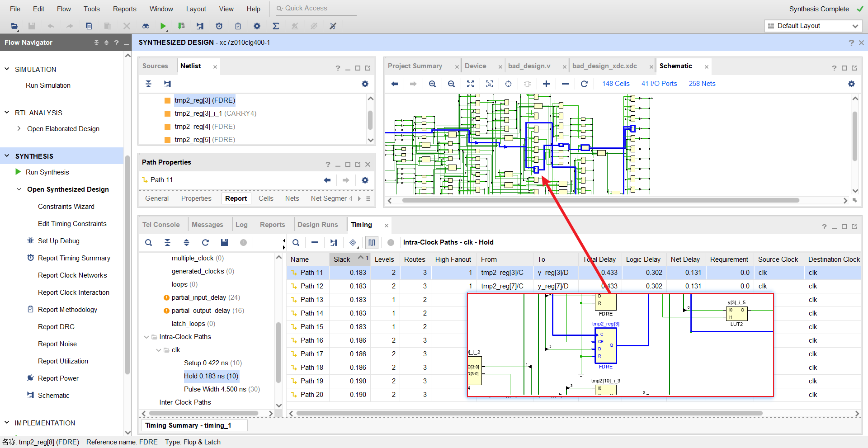Open Path Properties settings gear

(365, 180)
